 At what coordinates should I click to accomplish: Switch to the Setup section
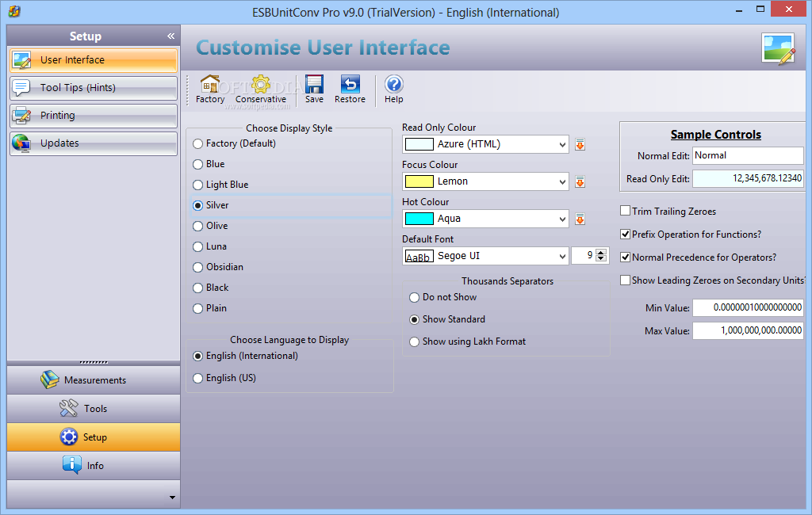tap(94, 437)
